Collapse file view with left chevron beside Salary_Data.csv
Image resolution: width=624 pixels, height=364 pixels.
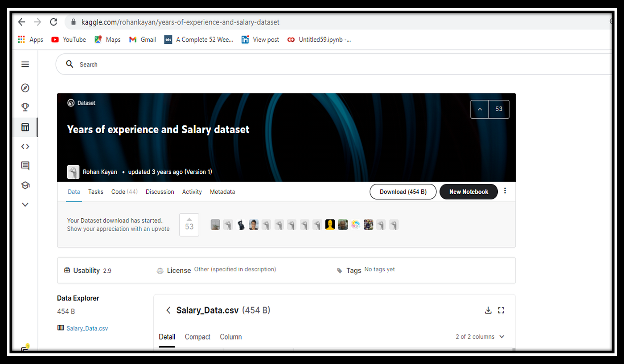pos(168,310)
